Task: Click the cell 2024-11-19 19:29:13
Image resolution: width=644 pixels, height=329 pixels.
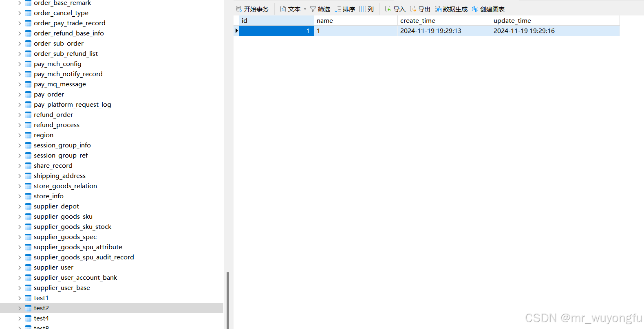Action: [x=444, y=31]
